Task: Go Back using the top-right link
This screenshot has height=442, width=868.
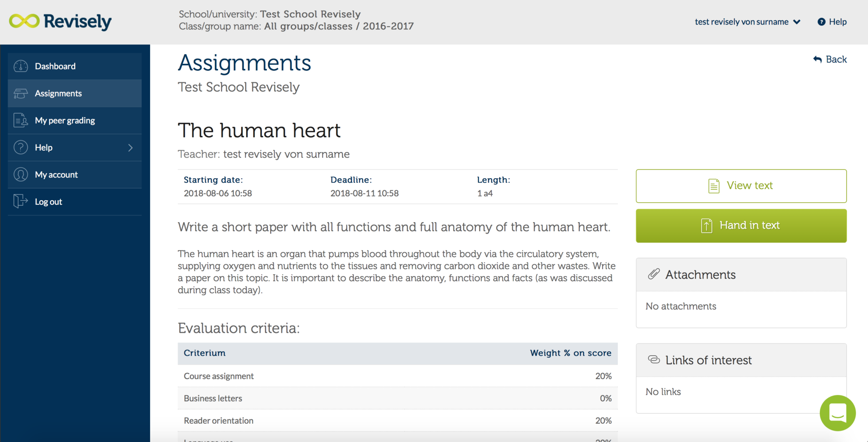Action: (x=830, y=60)
